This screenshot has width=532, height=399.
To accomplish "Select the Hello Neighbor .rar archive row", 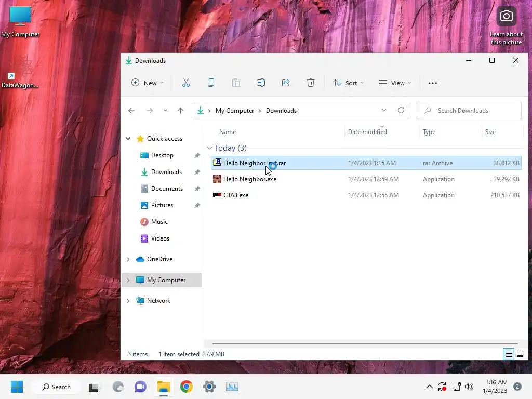I will point(366,163).
